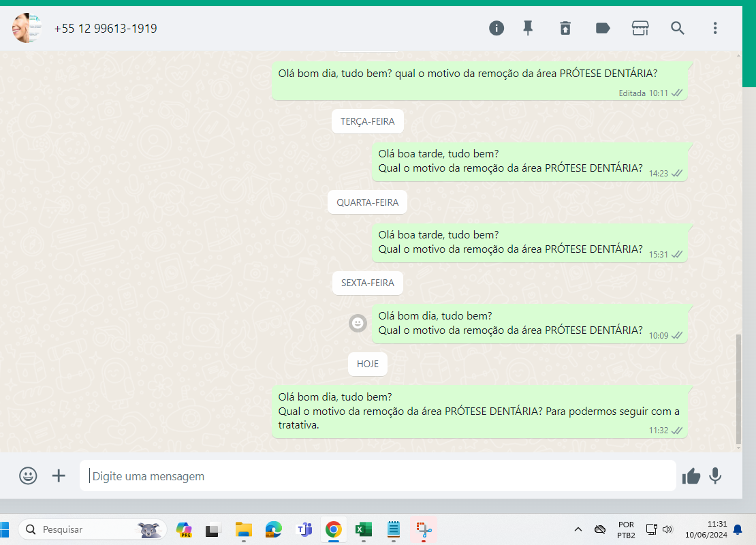Open the contact's profile picture

[x=27, y=28]
